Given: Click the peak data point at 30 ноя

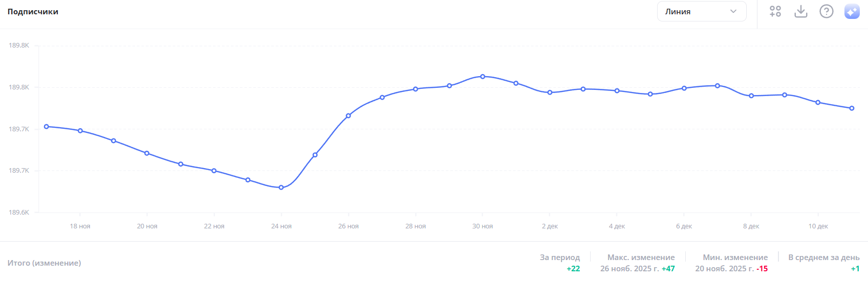Looking at the screenshot, I should point(483,77).
